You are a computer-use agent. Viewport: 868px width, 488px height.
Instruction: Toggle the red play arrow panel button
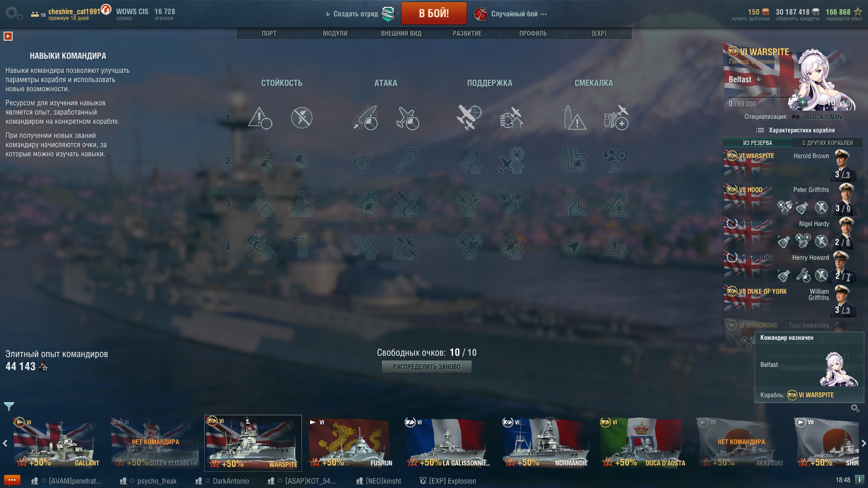pyautogui.click(x=8, y=36)
